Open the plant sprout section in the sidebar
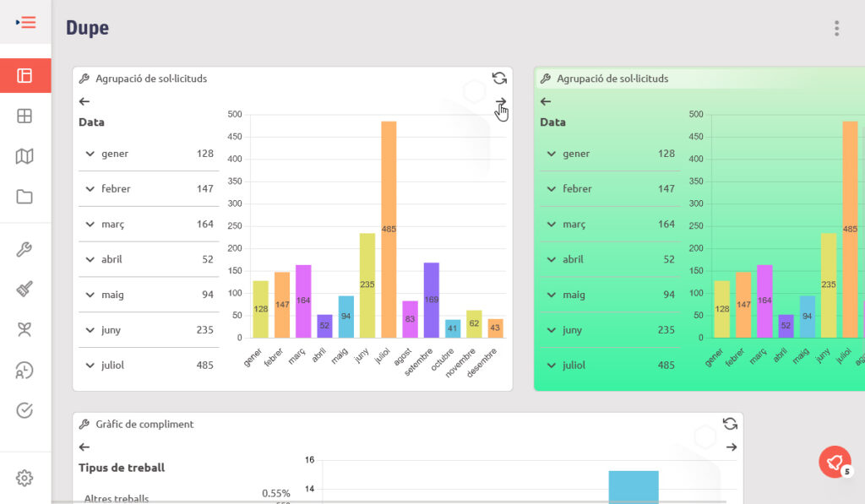This screenshot has height=504, width=865. (x=24, y=329)
